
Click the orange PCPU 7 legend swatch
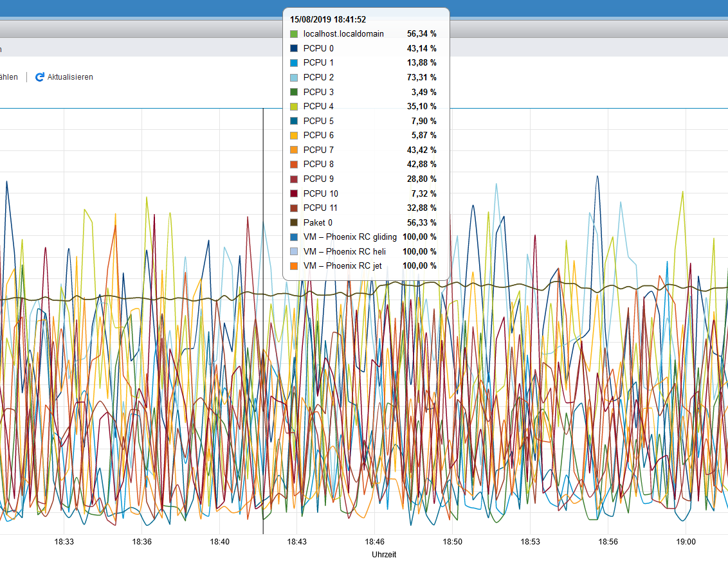coord(294,150)
